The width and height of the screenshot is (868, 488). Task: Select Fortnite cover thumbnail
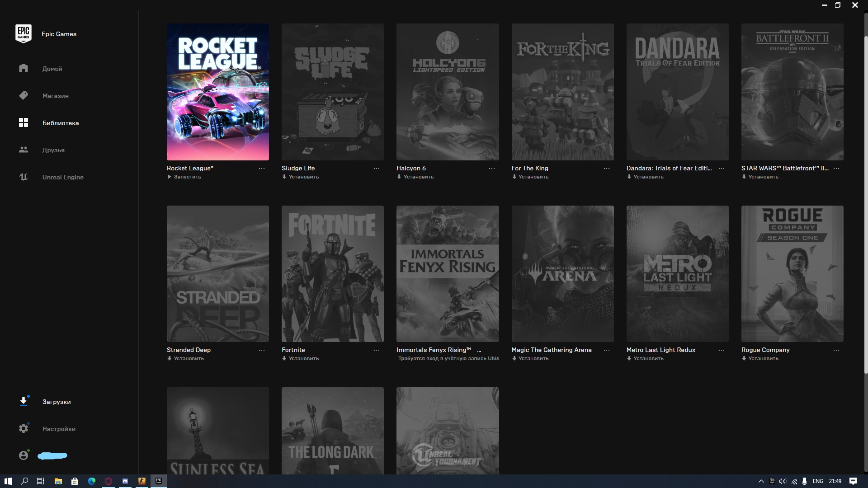click(x=333, y=274)
